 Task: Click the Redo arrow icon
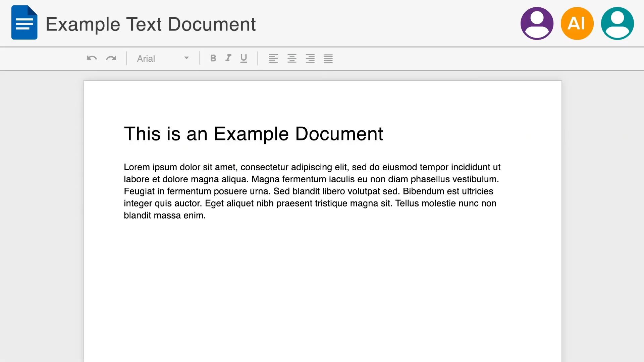click(x=111, y=58)
